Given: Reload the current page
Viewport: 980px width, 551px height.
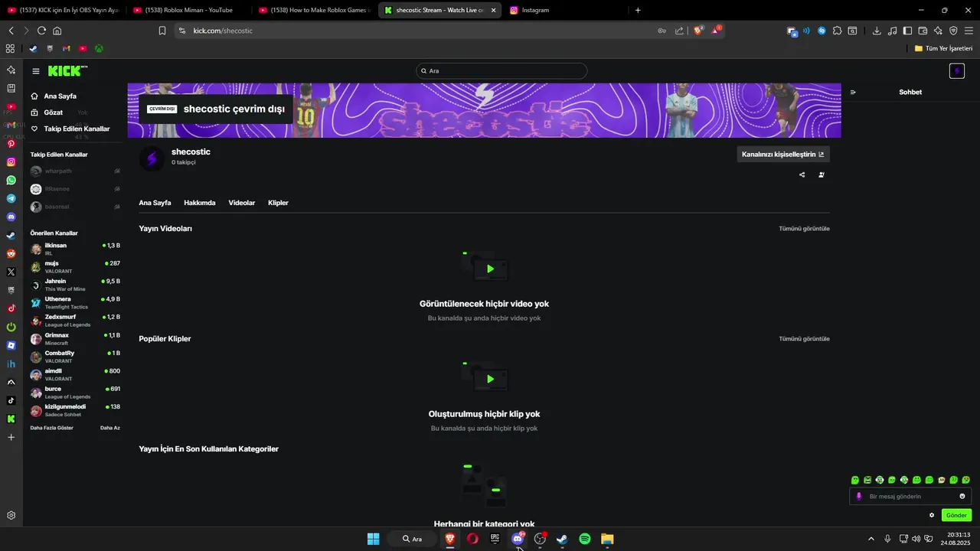Looking at the screenshot, I should pos(41,31).
